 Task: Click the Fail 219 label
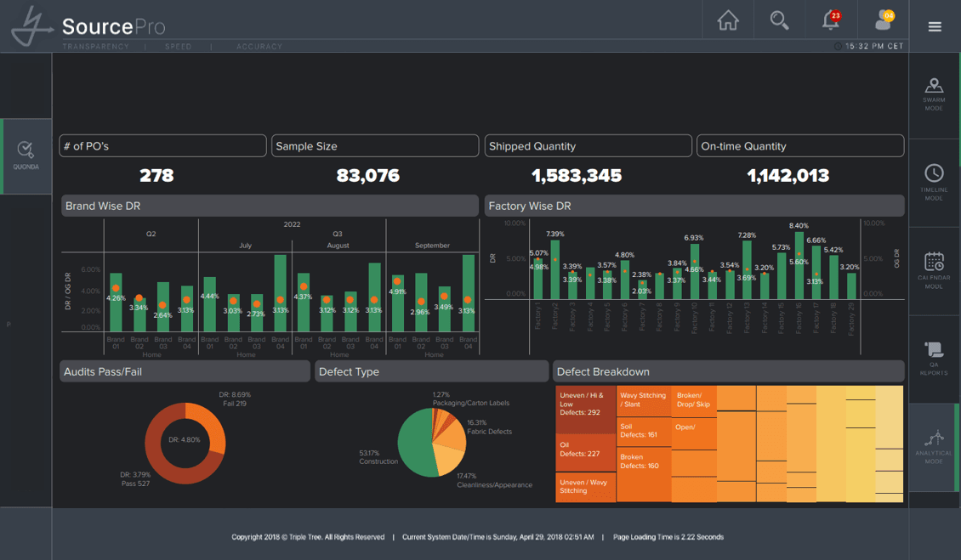tap(235, 403)
